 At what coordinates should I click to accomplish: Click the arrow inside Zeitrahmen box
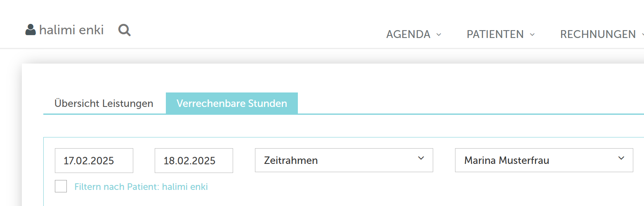point(421,158)
